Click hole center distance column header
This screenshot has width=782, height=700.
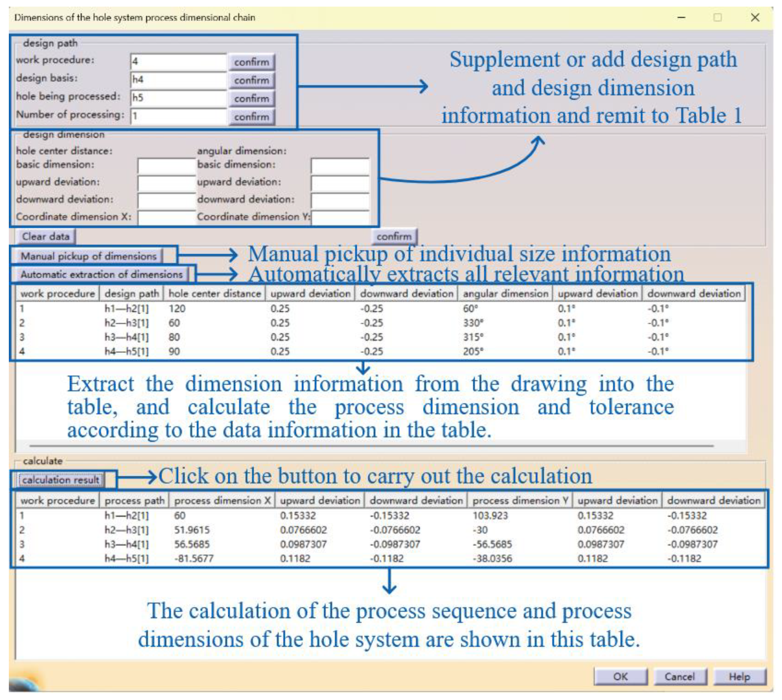pyautogui.click(x=214, y=294)
